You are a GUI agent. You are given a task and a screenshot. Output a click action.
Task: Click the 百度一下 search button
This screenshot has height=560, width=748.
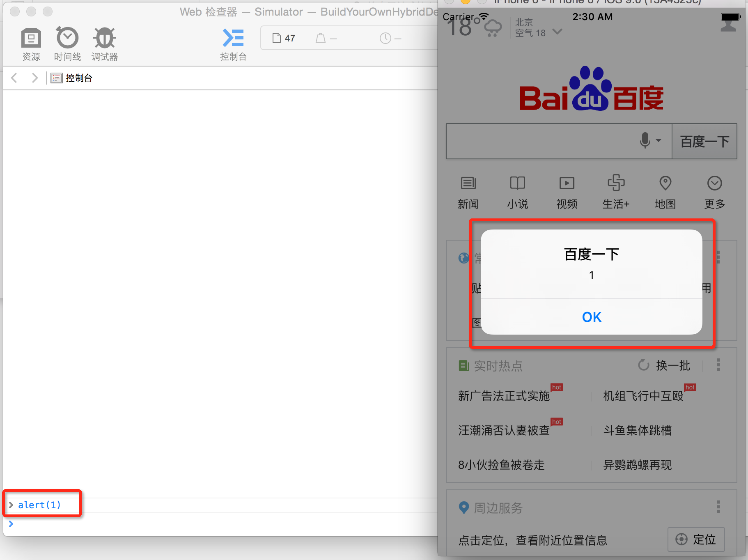pyautogui.click(x=704, y=141)
